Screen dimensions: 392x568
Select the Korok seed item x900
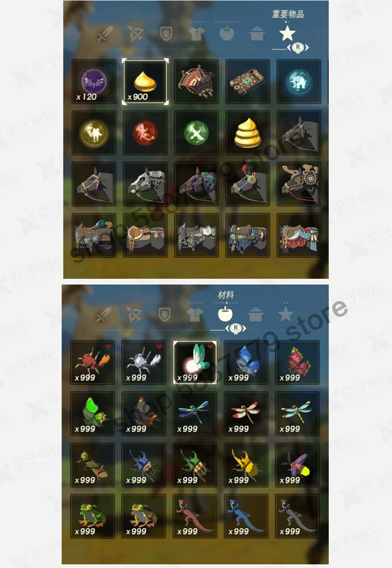coord(145,82)
